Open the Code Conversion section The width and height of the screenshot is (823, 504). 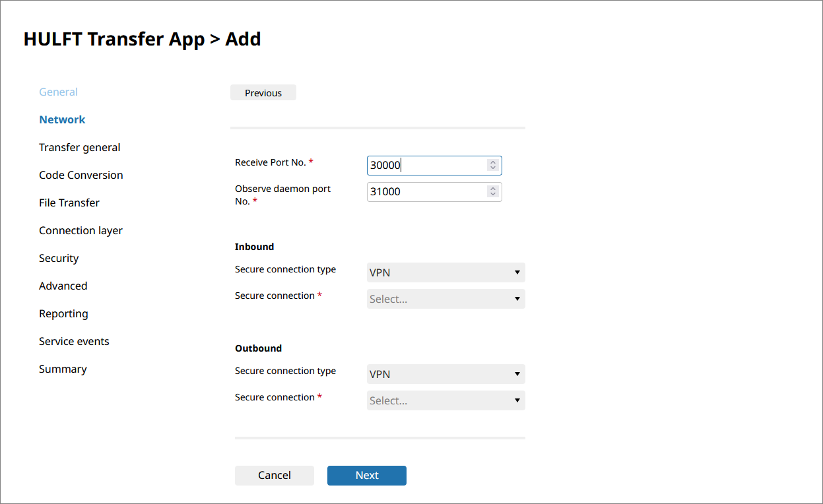point(81,175)
